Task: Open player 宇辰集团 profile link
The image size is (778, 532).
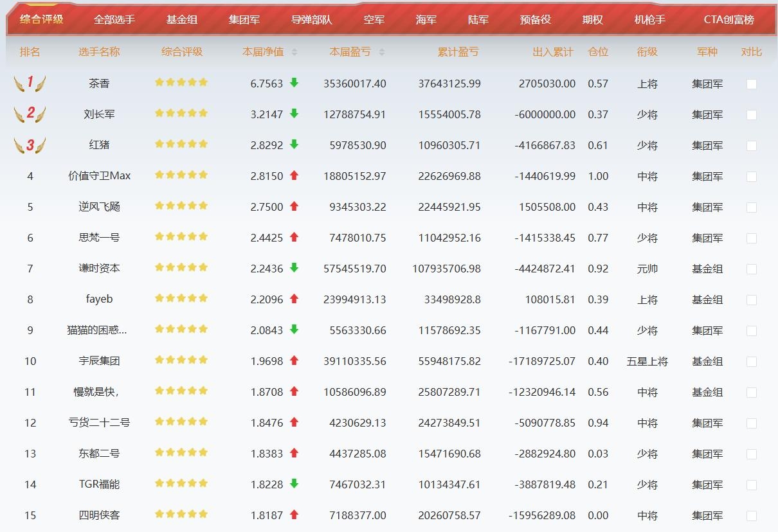Action: click(x=99, y=361)
